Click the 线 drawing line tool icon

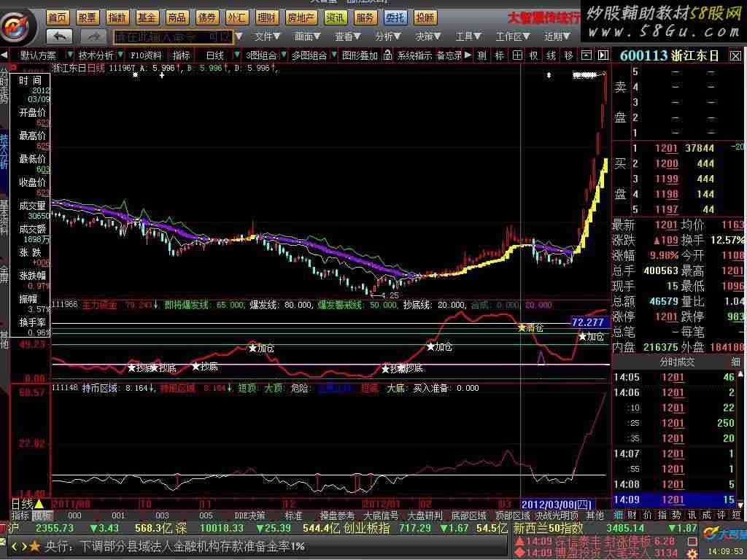tap(551, 55)
